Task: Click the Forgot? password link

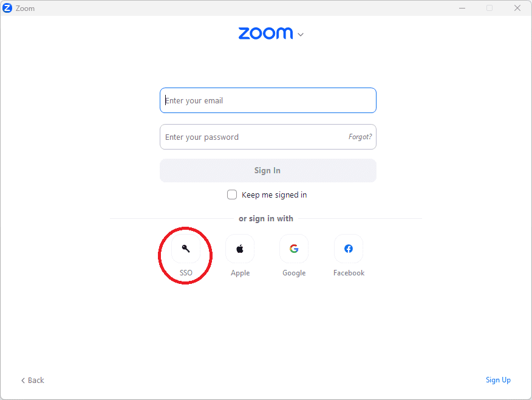Action: (360, 137)
